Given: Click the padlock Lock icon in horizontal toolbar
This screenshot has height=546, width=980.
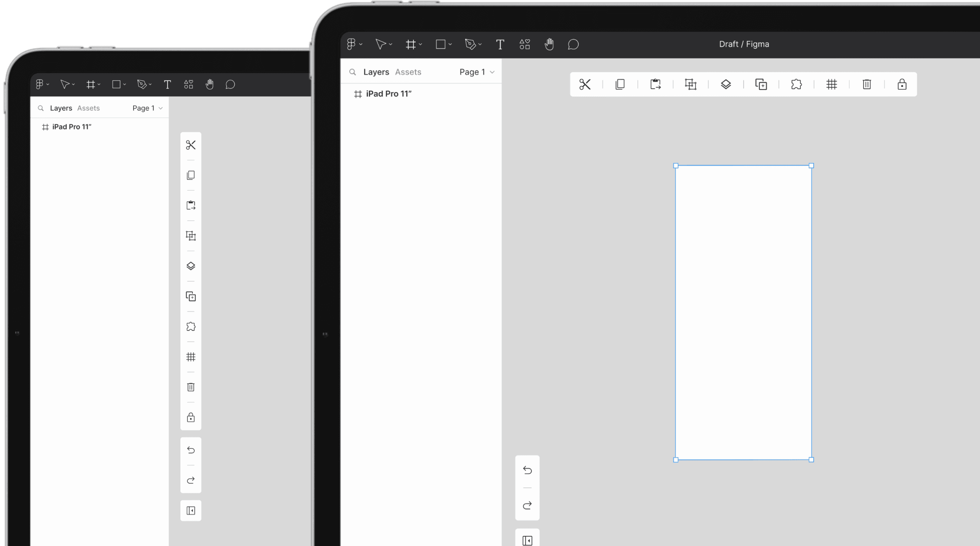Looking at the screenshot, I should click(x=902, y=84).
